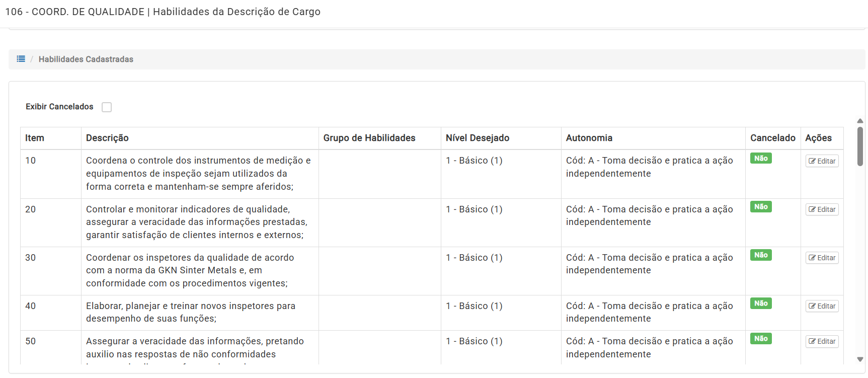868x378 pixels.
Task: Open the editor for item 30
Action: pos(822,258)
